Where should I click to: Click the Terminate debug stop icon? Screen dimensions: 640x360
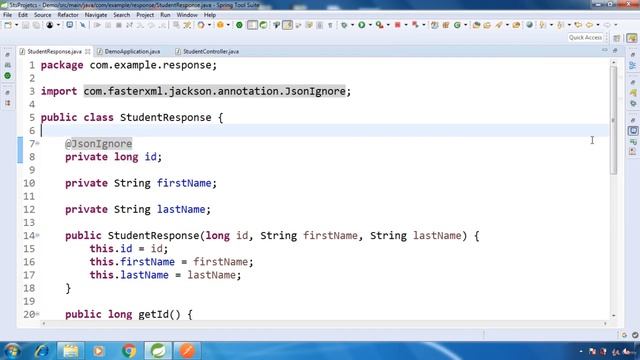(119, 25)
